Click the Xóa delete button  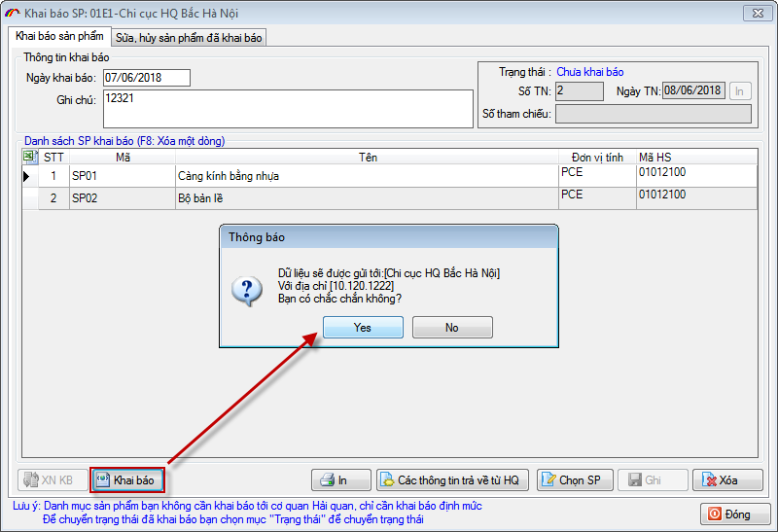(726, 479)
